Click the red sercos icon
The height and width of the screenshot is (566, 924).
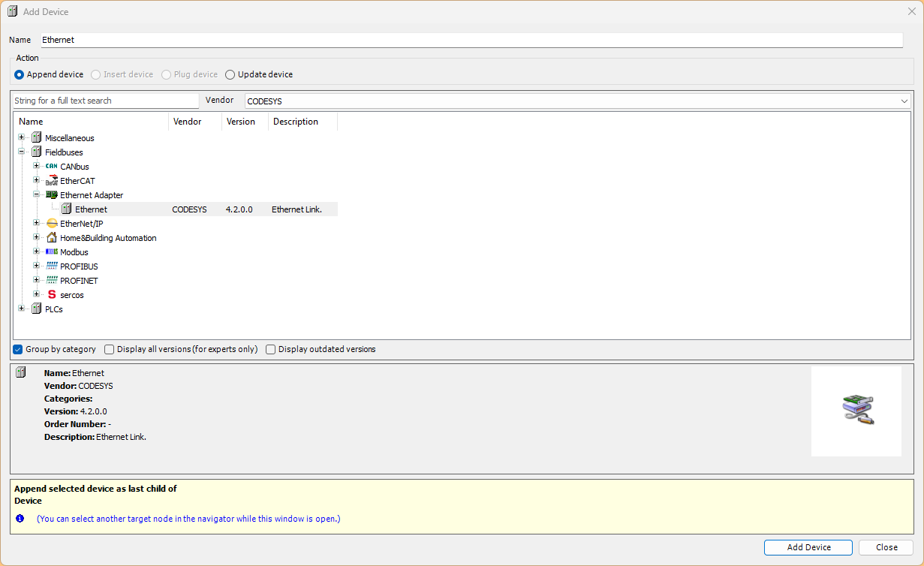[x=51, y=295]
